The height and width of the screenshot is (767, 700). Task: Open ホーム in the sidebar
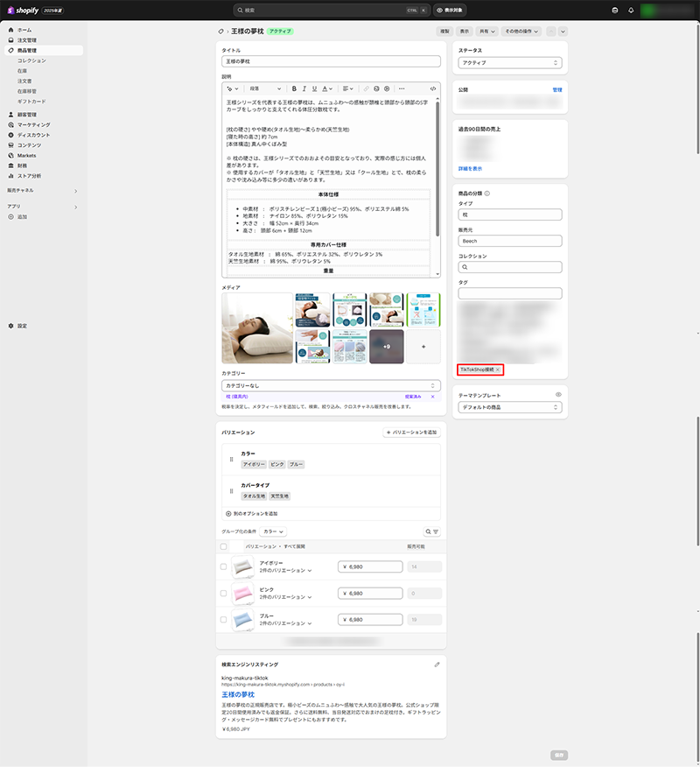pyautogui.click(x=24, y=30)
